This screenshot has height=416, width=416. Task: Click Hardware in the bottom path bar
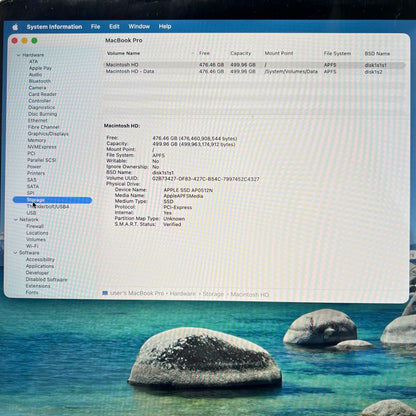pos(183,294)
